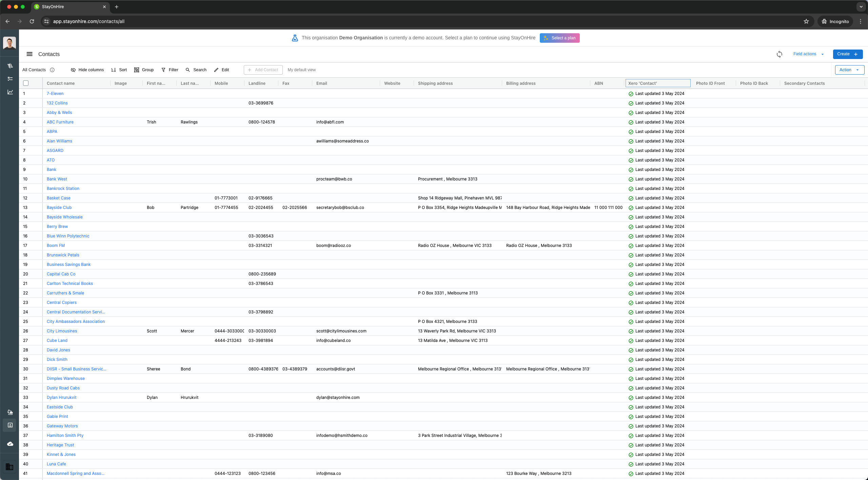Click the refresh sync icon near Field actions
This screenshot has height=480, width=868.
[x=779, y=54]
